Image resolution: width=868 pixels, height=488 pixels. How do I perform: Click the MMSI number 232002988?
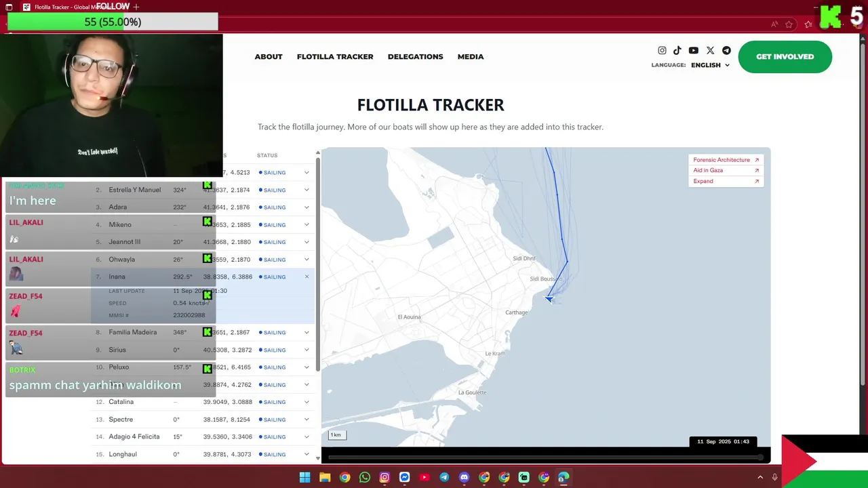point(189,315)
